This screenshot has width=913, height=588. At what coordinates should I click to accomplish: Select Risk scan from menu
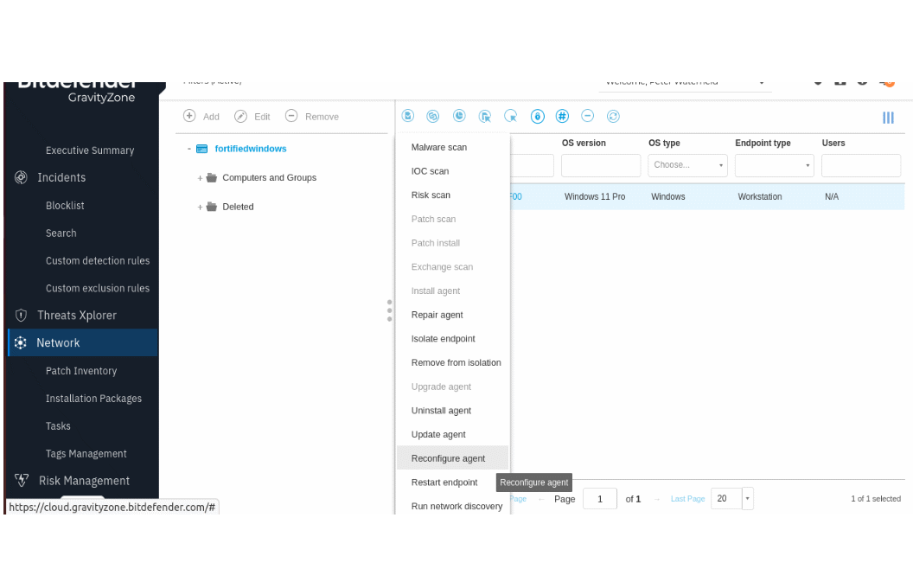(x=431, y=195)
